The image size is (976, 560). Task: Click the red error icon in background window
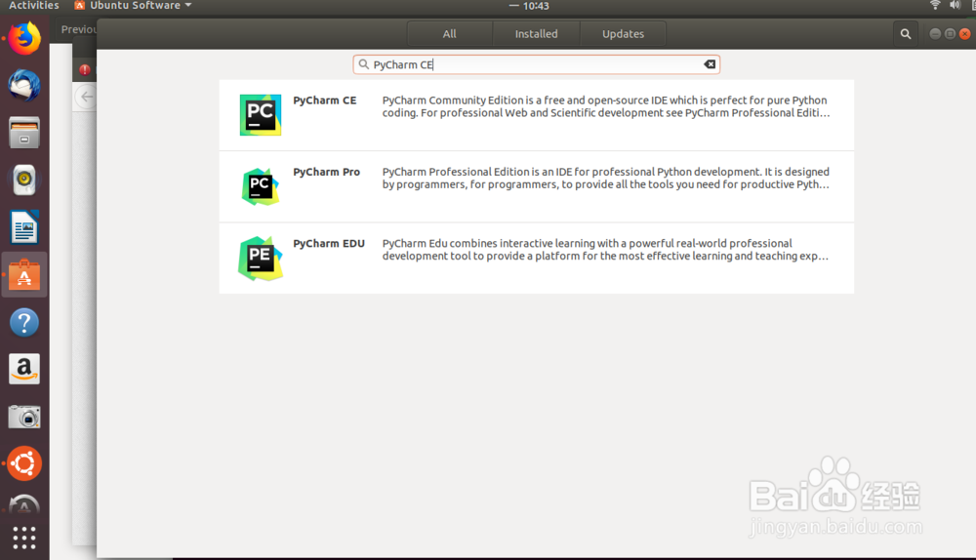click(x=85, y=69)
